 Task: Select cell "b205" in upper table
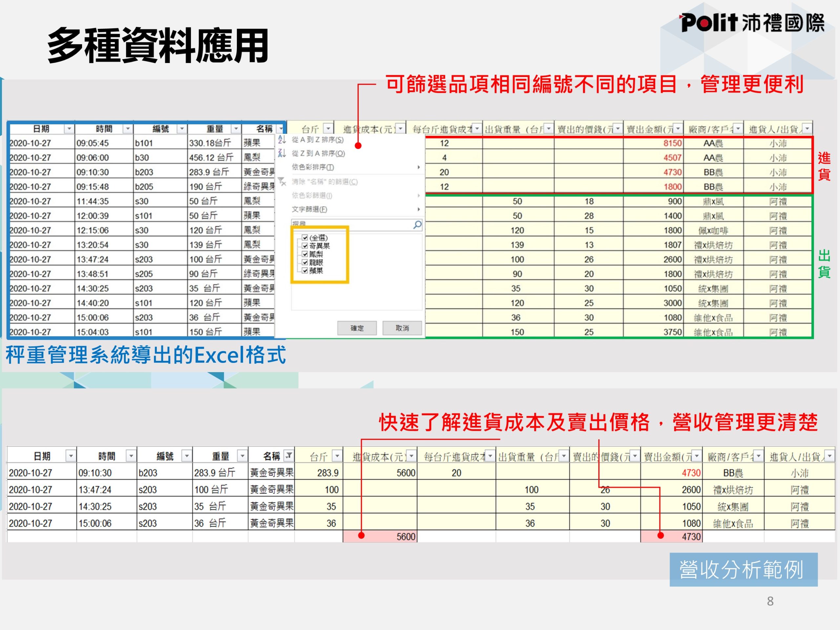pyautogui.click(x=160, y=187)
